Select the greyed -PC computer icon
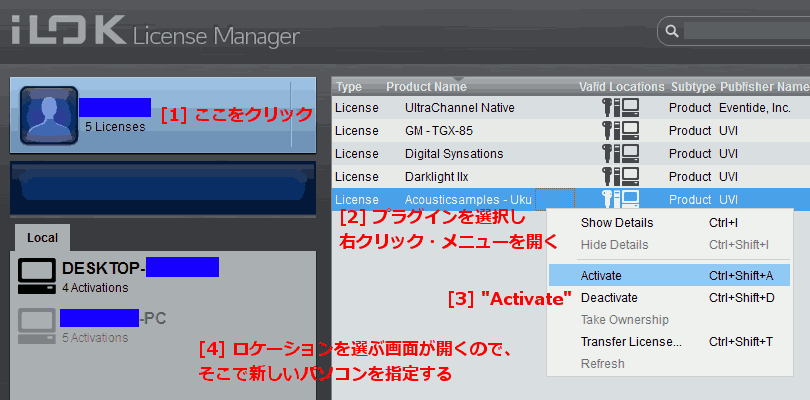 point(37,326)
